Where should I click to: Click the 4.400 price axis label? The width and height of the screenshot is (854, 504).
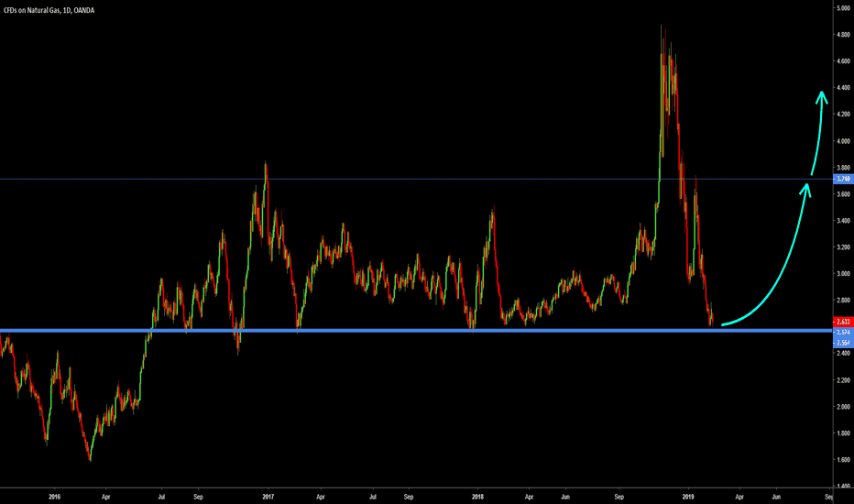tap(843, 88)
